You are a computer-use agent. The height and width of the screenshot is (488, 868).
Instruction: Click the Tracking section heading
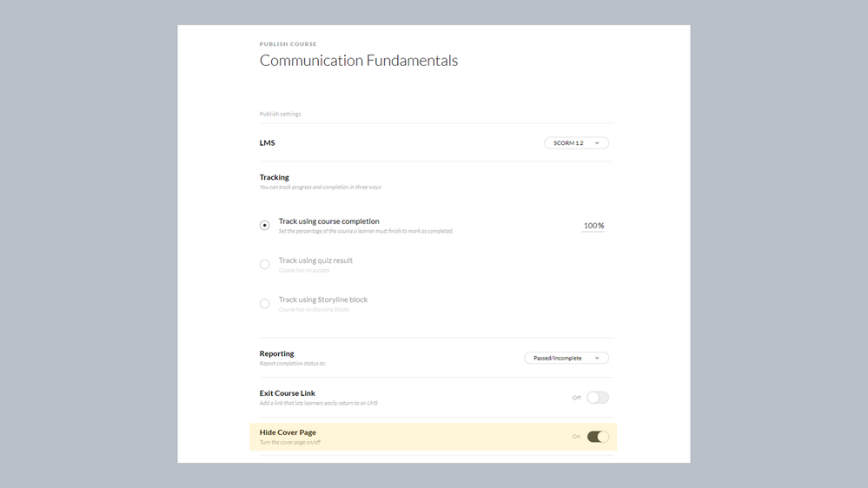click(275, 177)
